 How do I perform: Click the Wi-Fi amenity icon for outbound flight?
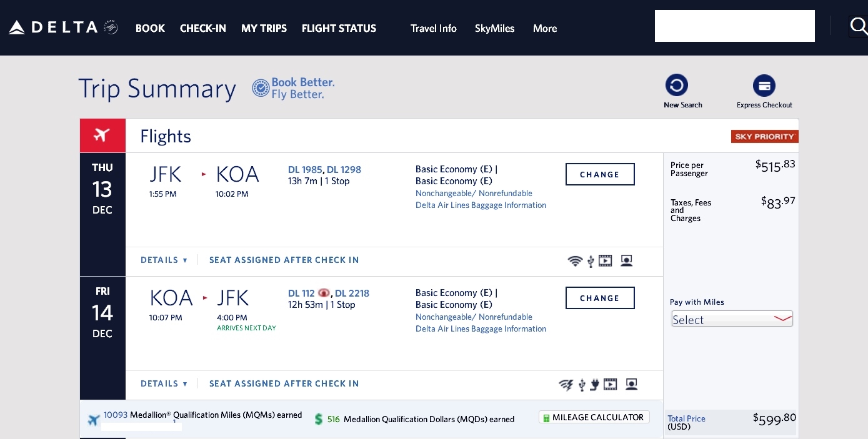(575, 261)
